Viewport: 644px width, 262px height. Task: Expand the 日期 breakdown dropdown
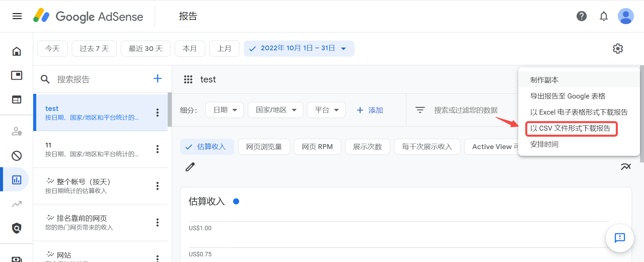point(224,110)
